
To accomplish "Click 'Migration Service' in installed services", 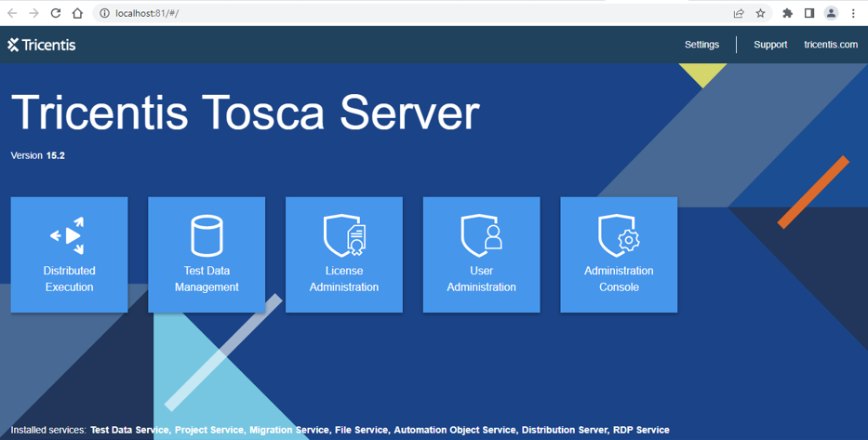I will [x=289, y=430].
